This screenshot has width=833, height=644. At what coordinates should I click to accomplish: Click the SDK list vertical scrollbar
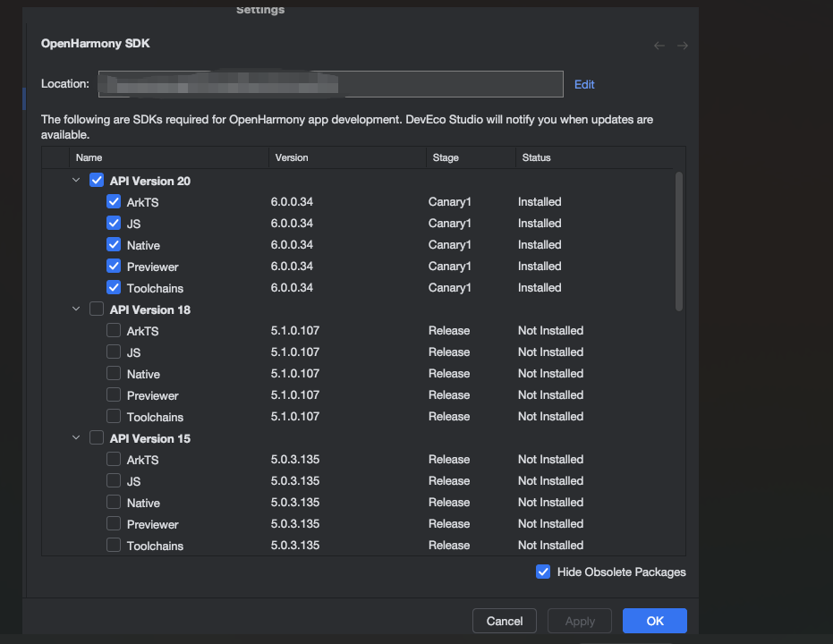point(678,241)
